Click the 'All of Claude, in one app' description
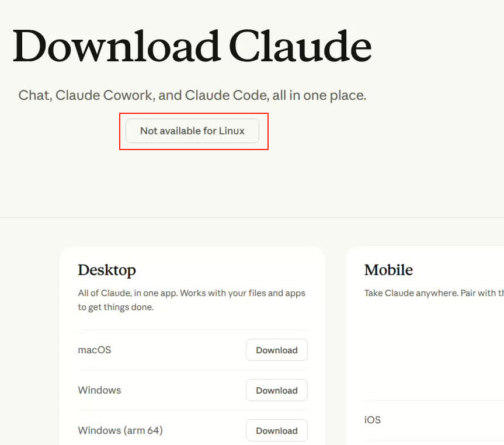 [192, 300]
